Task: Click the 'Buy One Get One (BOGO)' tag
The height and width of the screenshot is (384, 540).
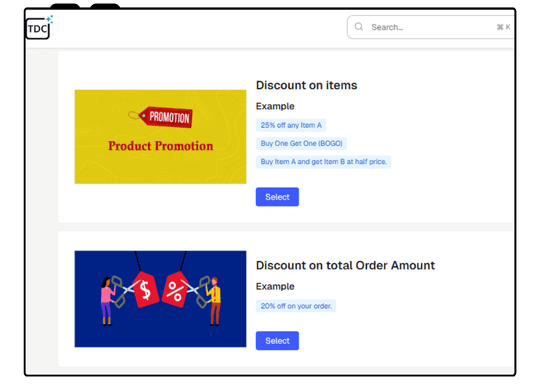Action: click(x=301, y=144)
